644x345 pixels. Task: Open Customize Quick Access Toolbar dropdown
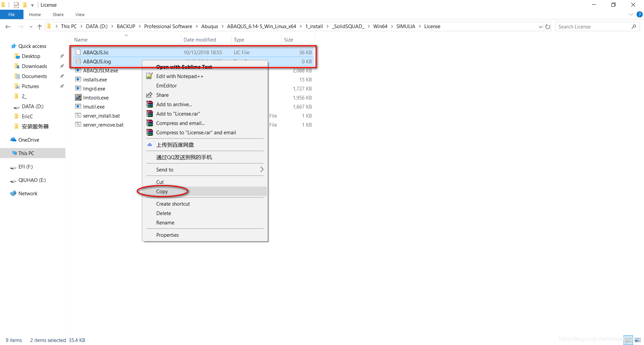tap(32, 5)
